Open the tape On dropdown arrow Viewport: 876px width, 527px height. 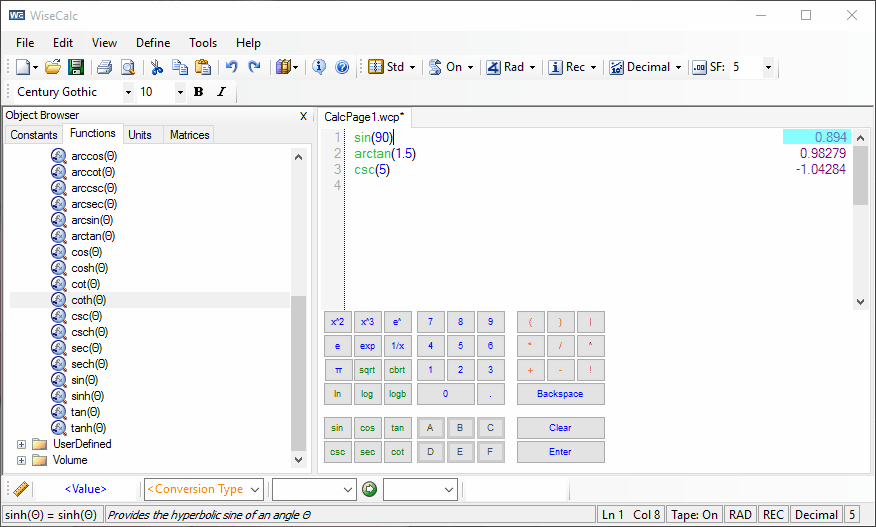click(470, 68)
